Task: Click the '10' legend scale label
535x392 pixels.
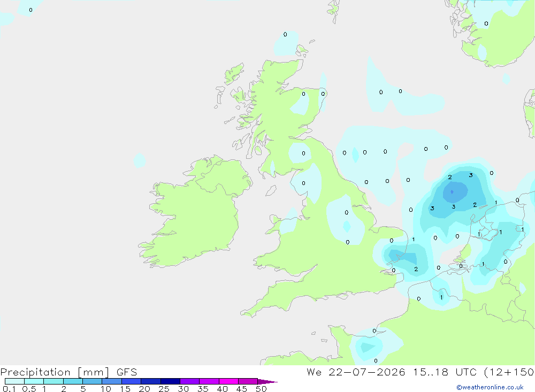Action: [106, 389]
